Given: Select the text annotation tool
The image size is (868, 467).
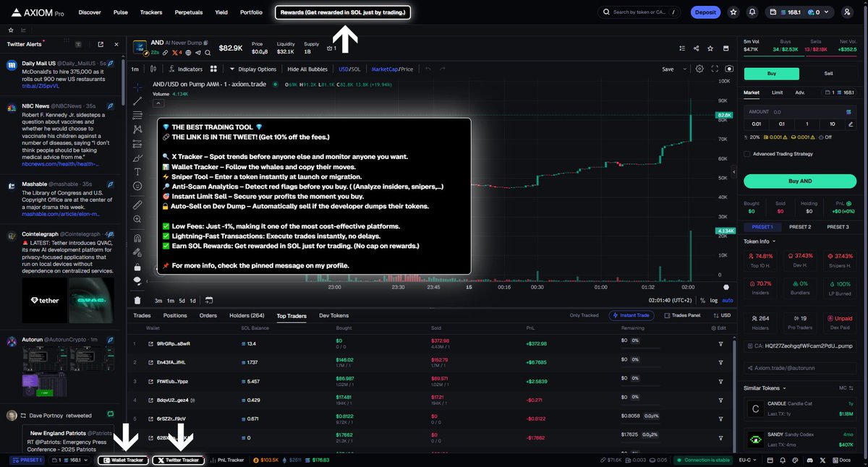Looking at the screenshot, I should point(137,171).
